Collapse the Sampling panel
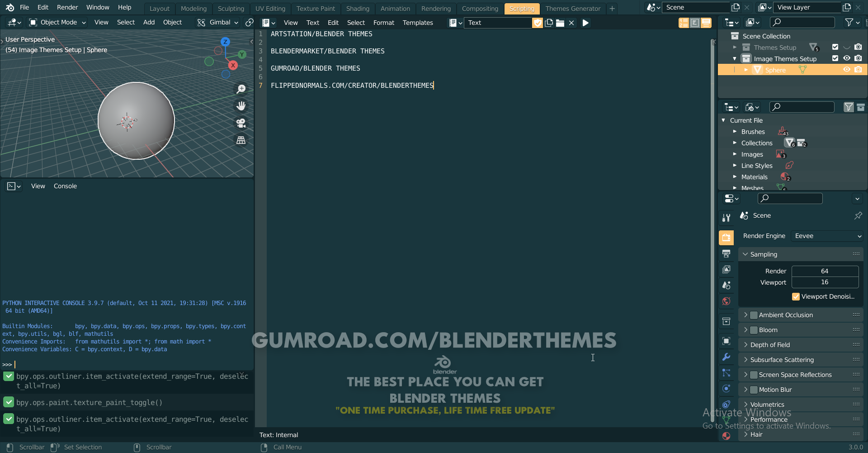The image size is (868, 453). tap(745, 254)
